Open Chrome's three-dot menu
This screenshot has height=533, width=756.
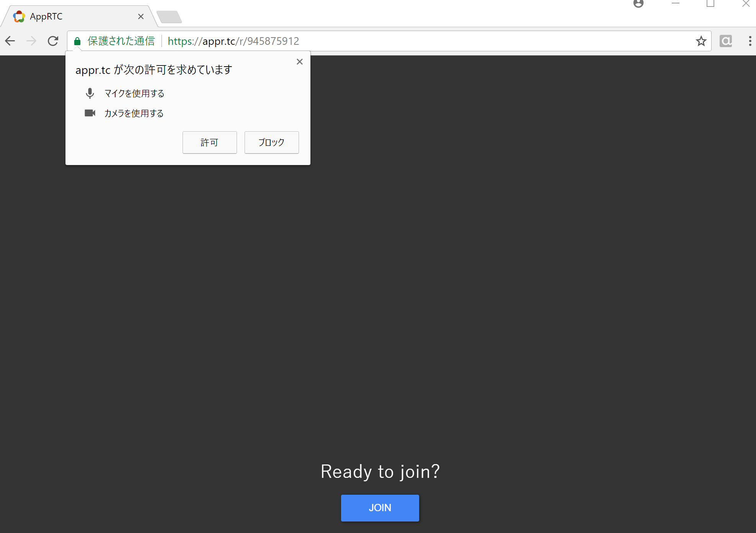[x=749, y=41]
